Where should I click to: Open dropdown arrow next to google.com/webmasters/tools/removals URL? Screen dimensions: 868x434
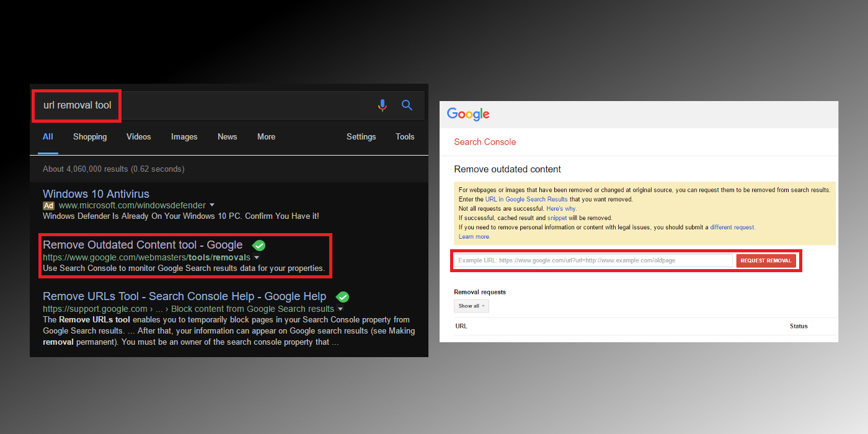(257, 257)
